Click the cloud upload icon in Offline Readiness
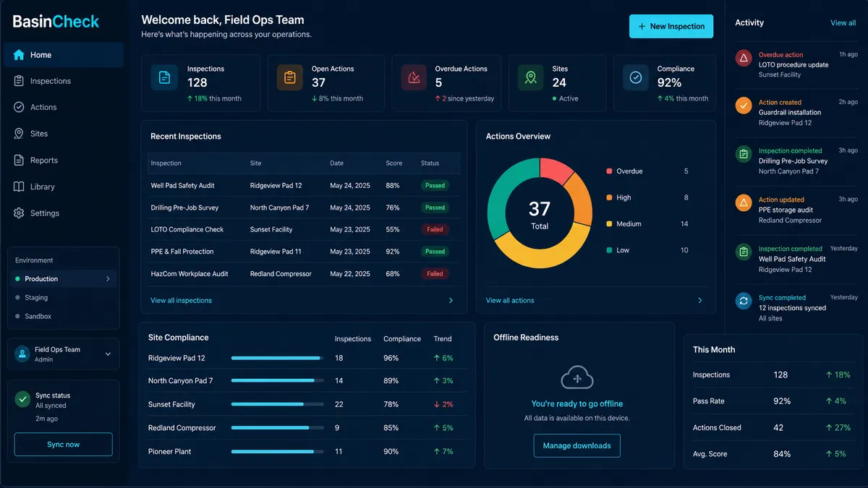This screenshot has height=488, width=868. (577, 378)
